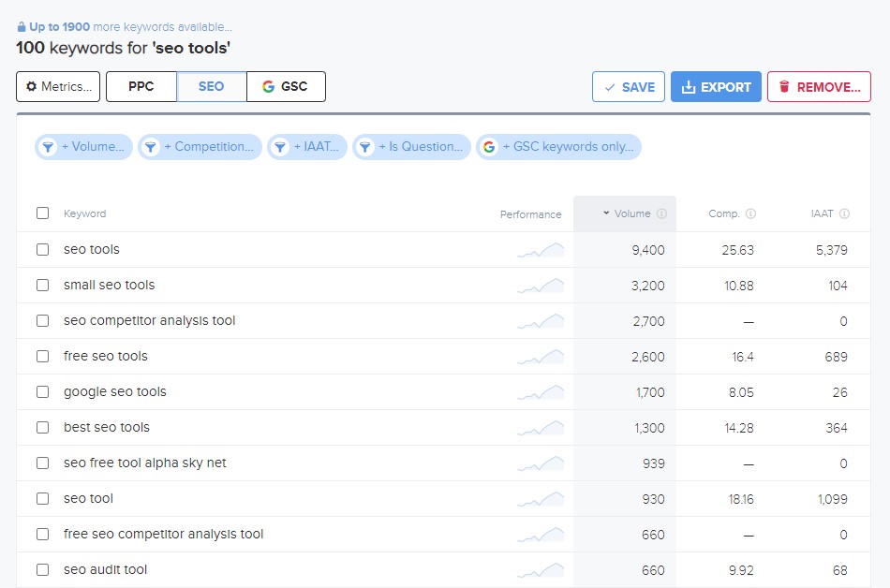Click the funnel icon on Volume filter
Screen dimensions: 890x588
pos(48,147)
